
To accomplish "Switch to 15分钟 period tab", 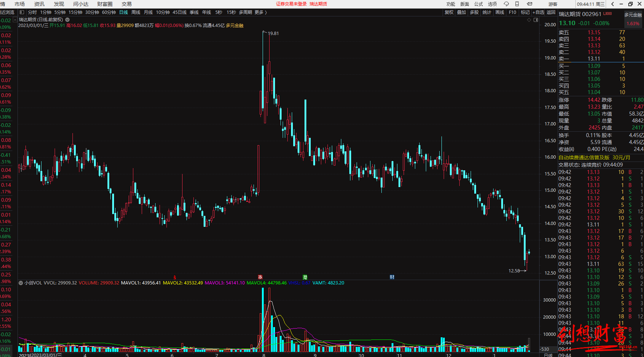I will (75, 12).
